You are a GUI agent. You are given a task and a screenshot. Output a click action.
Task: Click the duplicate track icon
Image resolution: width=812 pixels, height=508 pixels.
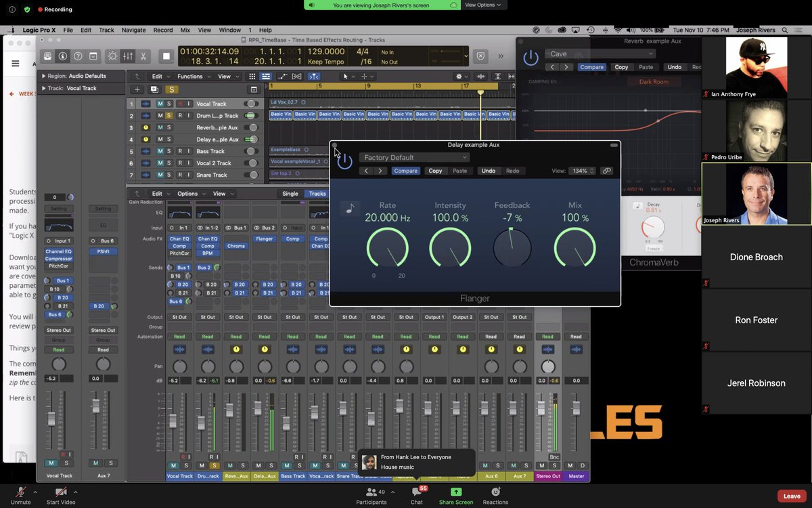pyautogui.click(x=154, y=89)
